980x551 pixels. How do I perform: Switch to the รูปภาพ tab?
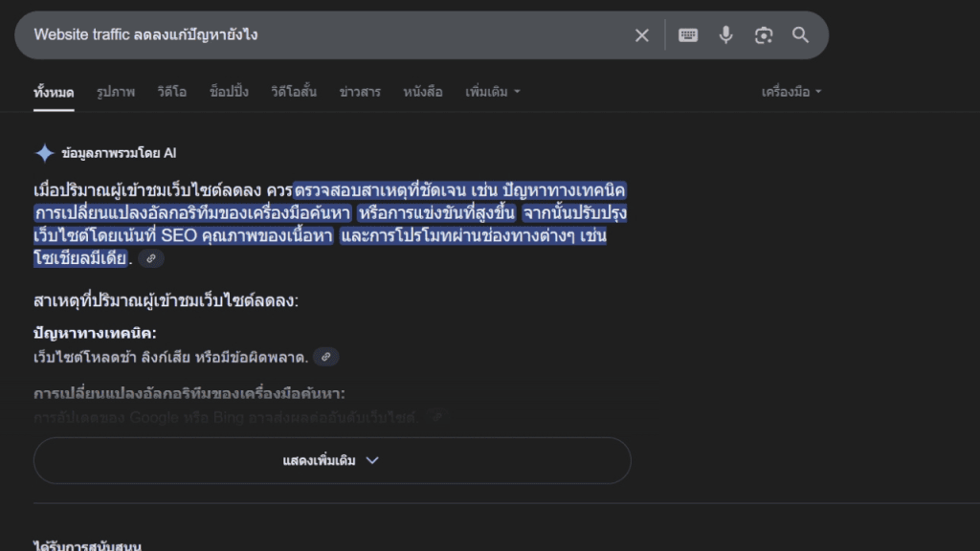(x=115, y=91)
